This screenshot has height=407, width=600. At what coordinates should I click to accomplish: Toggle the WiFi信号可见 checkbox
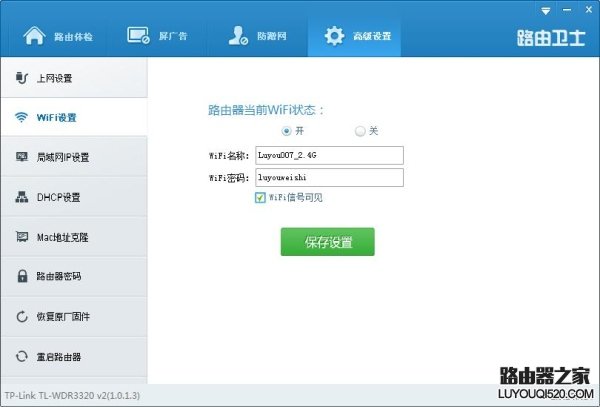tap(260, 197)
